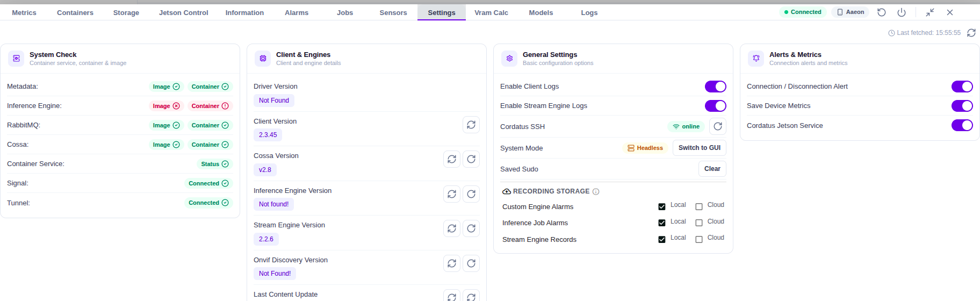Viewport: 980px width, 301px height.
Task: Click the Stream Engine Version value 2.2.6
Action: 266,239
